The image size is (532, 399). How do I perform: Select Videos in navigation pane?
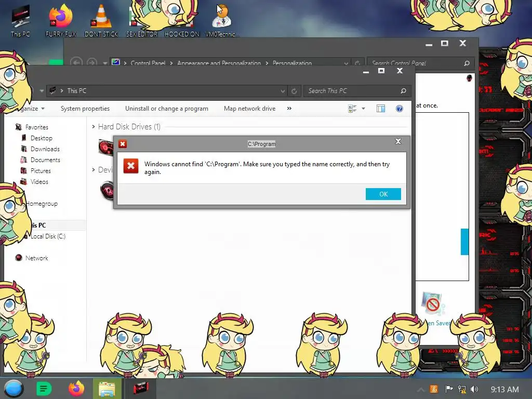click(x=39, y=181)
